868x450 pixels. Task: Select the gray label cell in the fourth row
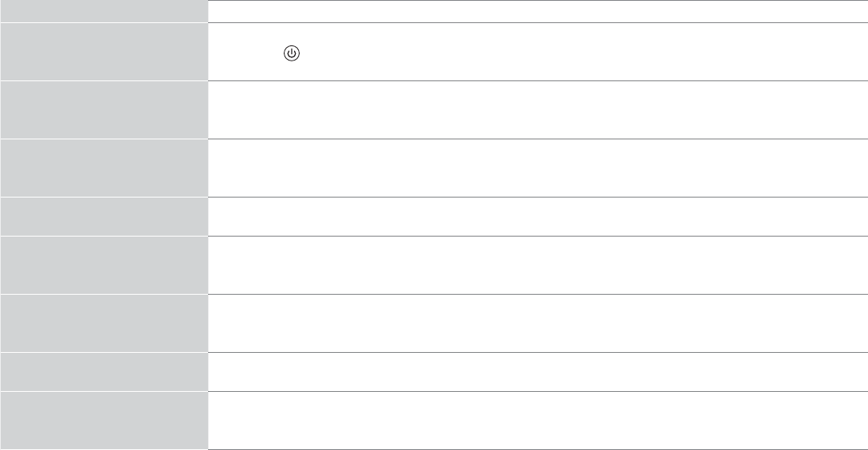pyautogui.click(x=104, y=168)
